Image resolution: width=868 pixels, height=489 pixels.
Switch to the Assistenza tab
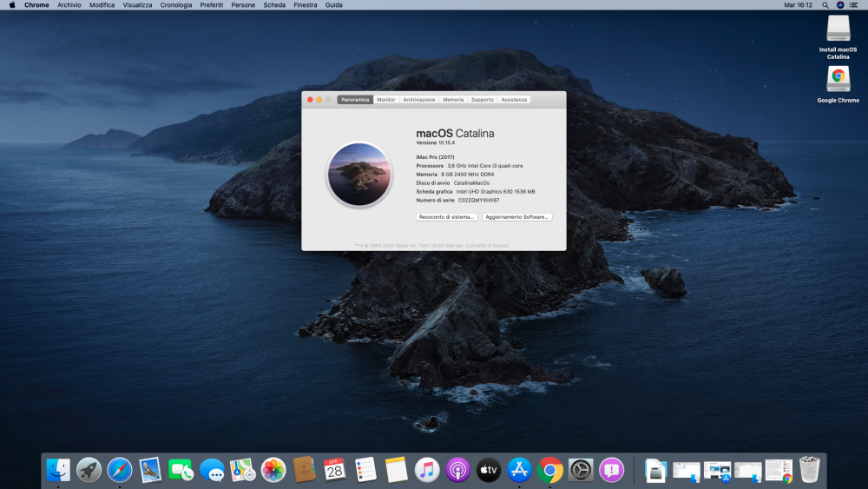pyautogui.click(x=514, y=100)
